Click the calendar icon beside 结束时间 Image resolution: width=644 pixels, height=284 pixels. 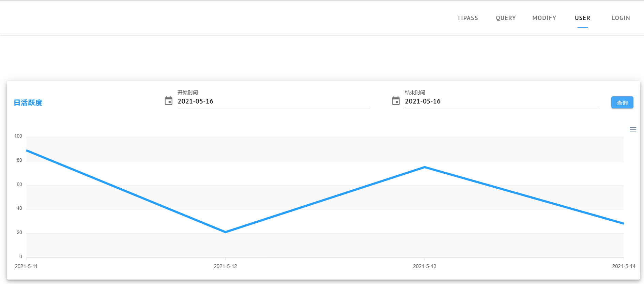pyautogui.click(x=396, y=101)
